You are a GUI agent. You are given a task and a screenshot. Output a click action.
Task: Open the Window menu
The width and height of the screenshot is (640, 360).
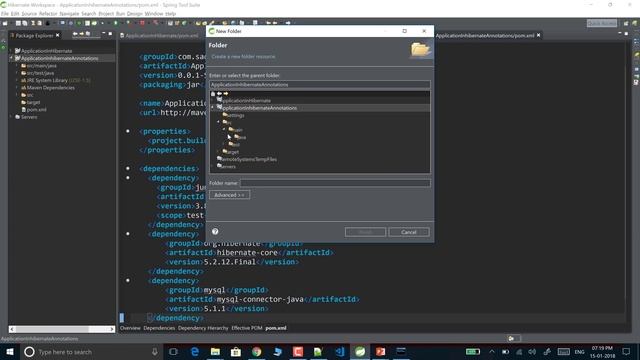154,13
